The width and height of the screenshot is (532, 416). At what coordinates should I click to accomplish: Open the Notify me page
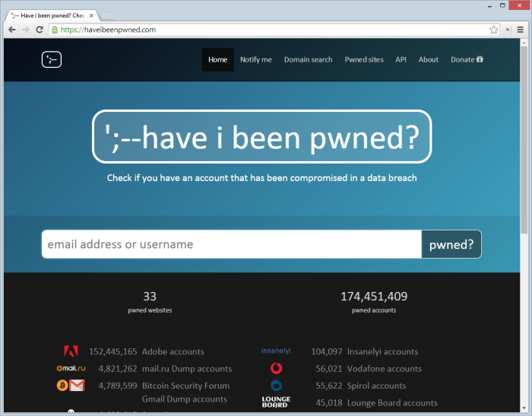(x=256, y=60)
